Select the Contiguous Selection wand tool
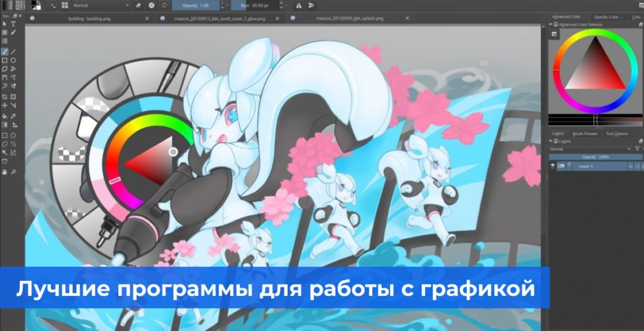 pyautogui.click(x=4, y=153)
